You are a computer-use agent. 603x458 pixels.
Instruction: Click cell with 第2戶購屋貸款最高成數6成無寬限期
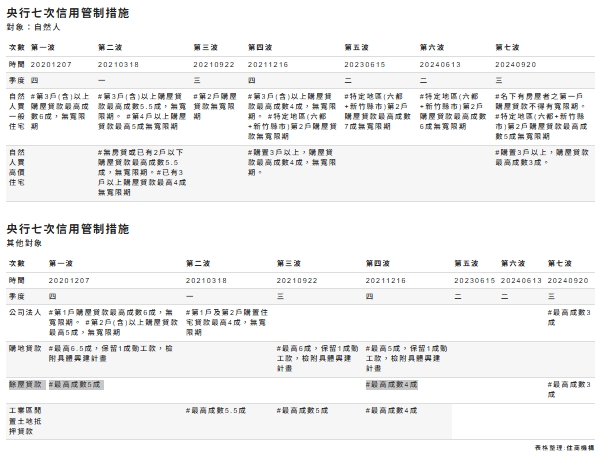[453, 111]
